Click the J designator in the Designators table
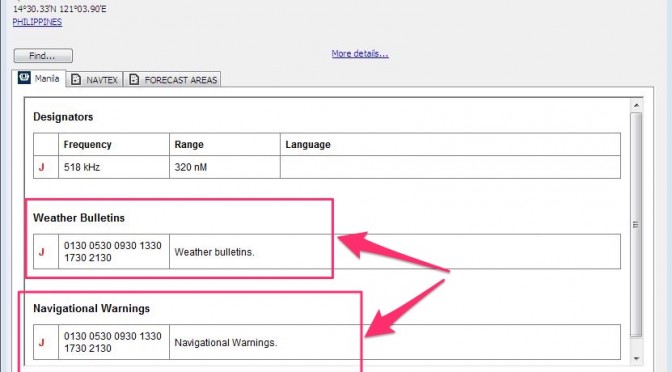The image size is (672, 372). point(42,168)
